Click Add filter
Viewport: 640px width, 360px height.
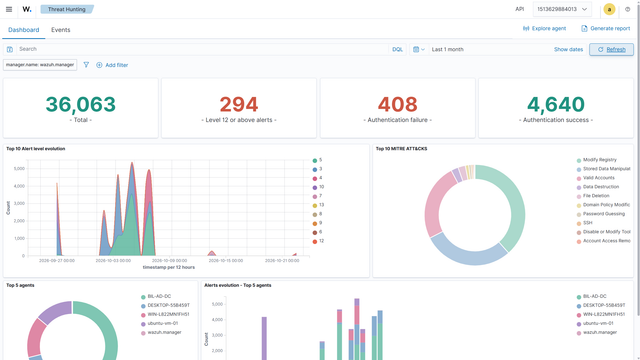tap(112, 65)
